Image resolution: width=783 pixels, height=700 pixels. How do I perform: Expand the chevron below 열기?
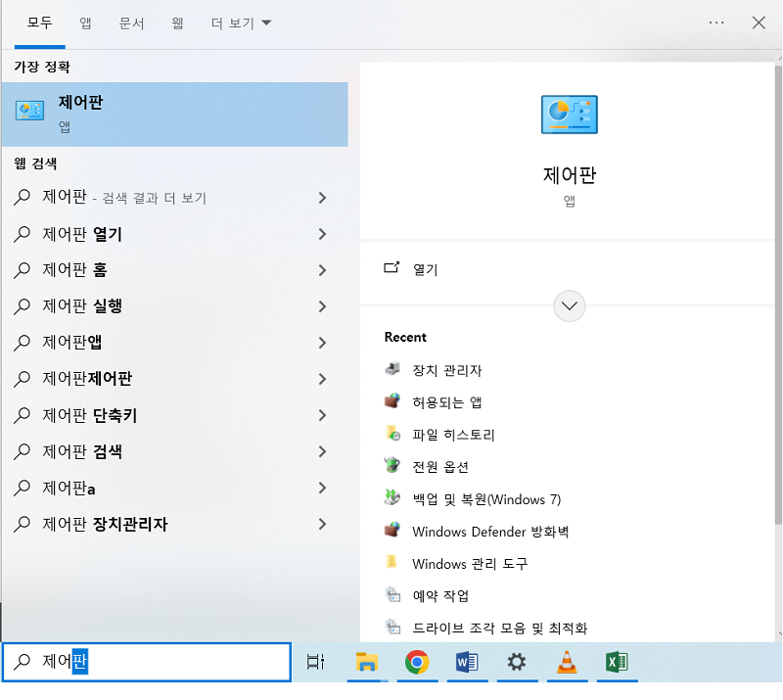(569, 305)
